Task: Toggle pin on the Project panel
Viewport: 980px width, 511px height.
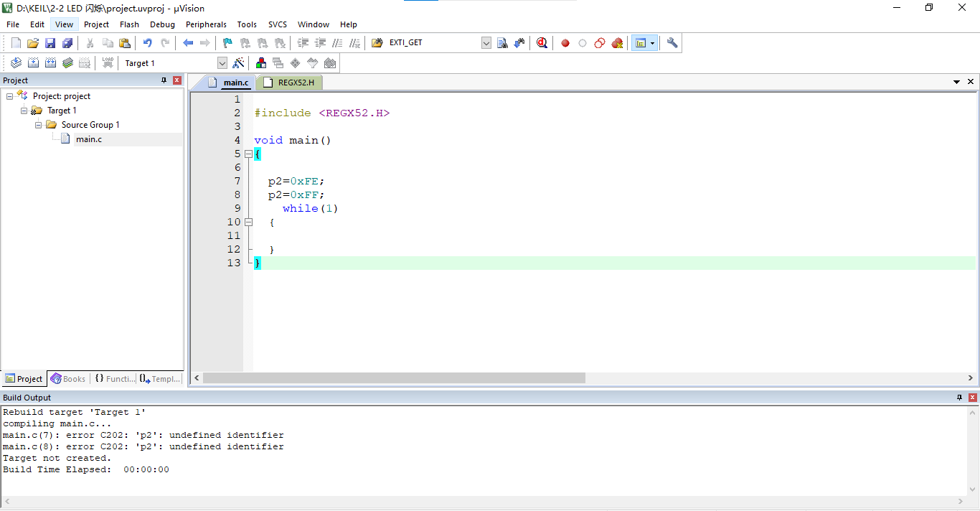Action: click(164, 80)
